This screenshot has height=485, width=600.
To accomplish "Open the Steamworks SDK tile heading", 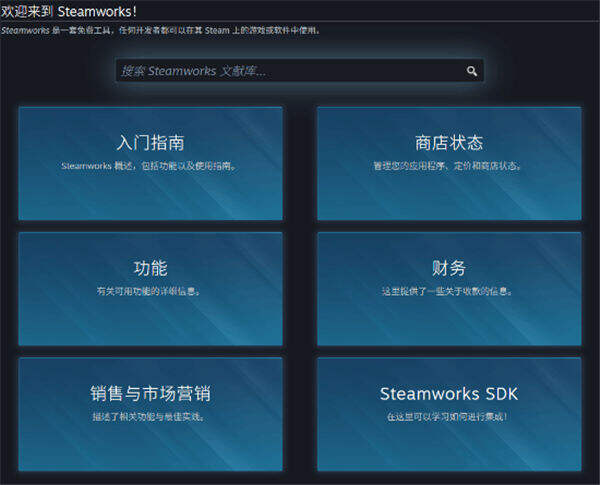I will coord(448,393).
